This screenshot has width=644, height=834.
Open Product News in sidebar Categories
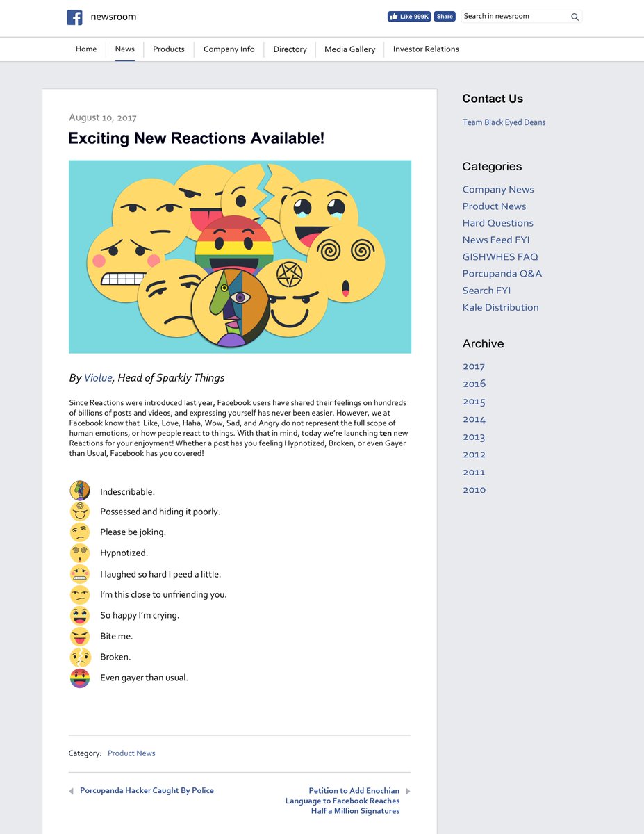click(x=494, y=206)
